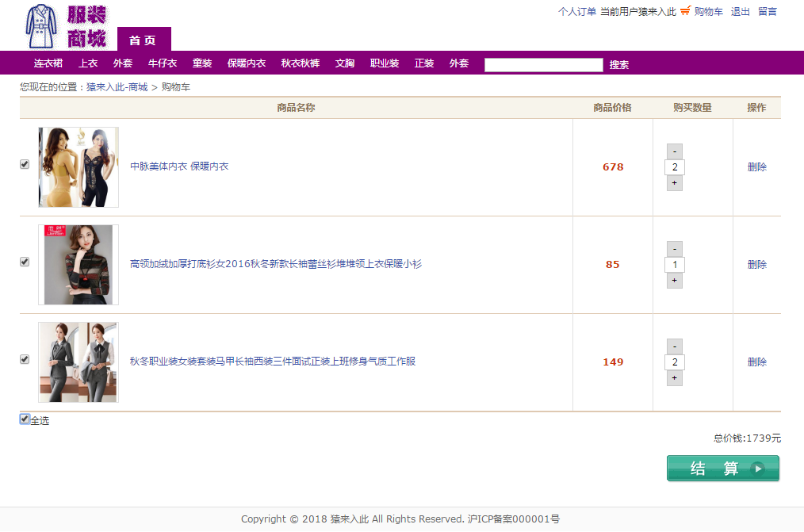
Task: Delete 中脉美体内衣 from the cart
Action: 757,166
